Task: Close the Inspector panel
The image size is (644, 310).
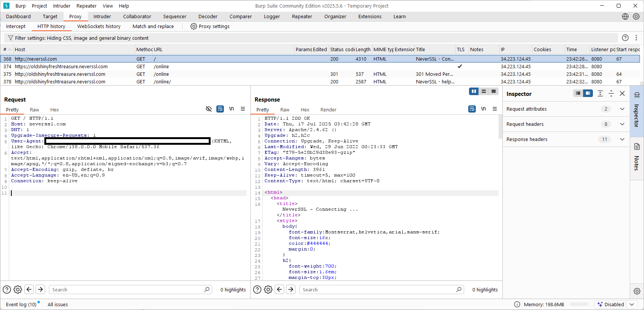Action: [622, 93]
